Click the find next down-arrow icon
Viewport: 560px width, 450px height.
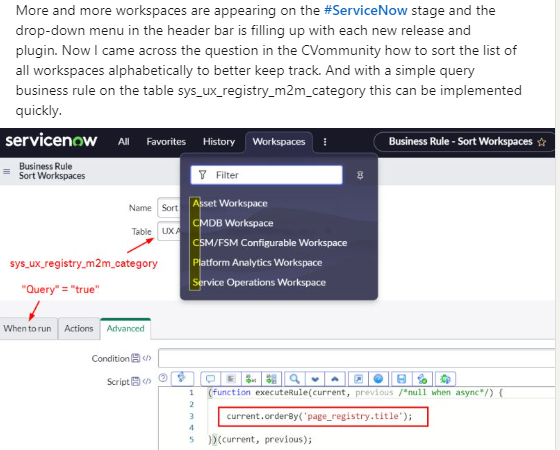[315, 379]
